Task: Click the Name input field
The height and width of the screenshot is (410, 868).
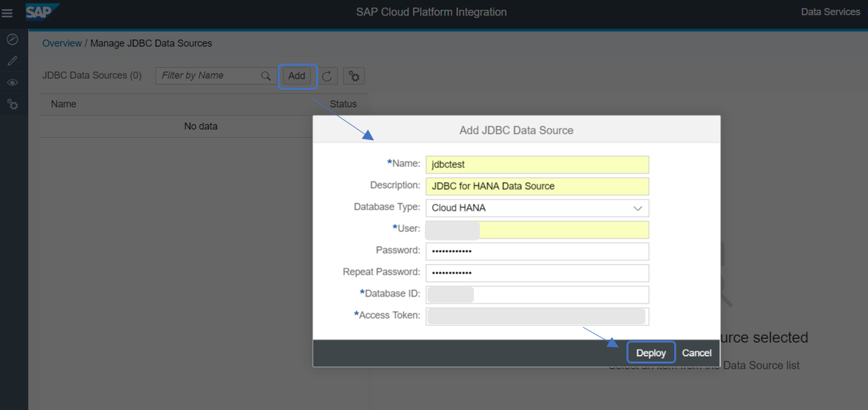Action: (537, 164)
